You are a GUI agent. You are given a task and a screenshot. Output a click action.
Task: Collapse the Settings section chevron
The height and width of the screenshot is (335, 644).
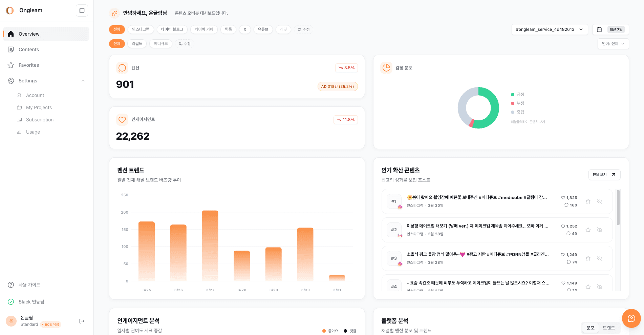coord(83,81)
